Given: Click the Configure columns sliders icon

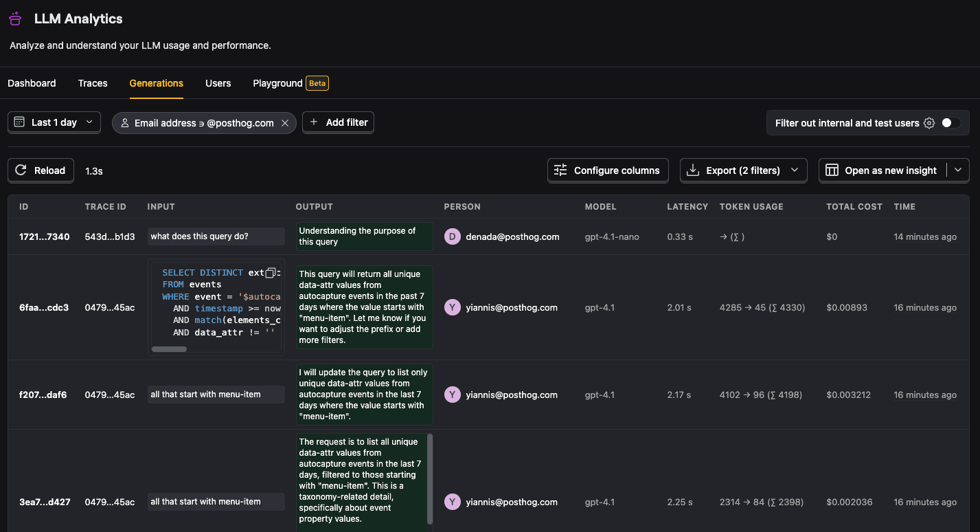Looking at the screenshot, I should [x=560, y=170].
